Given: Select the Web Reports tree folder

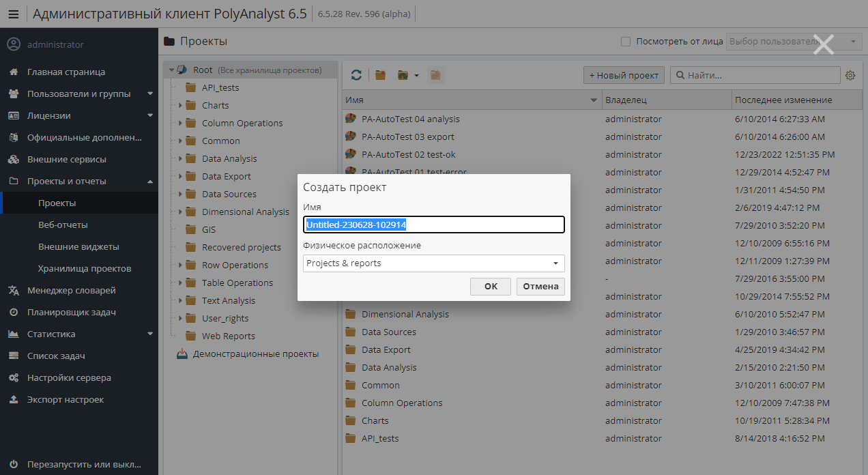Looking at the screenshot, I should click(229, 336).
